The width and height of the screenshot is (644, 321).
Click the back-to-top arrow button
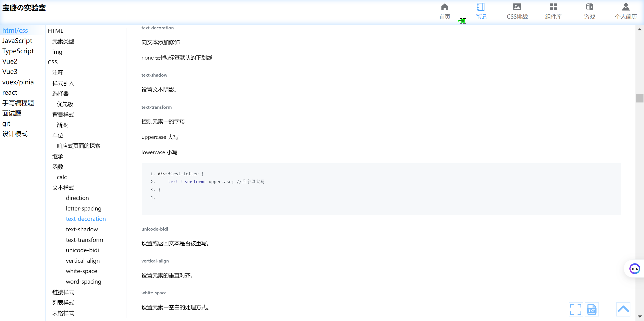pyautogui.click(x=623, y=309)
